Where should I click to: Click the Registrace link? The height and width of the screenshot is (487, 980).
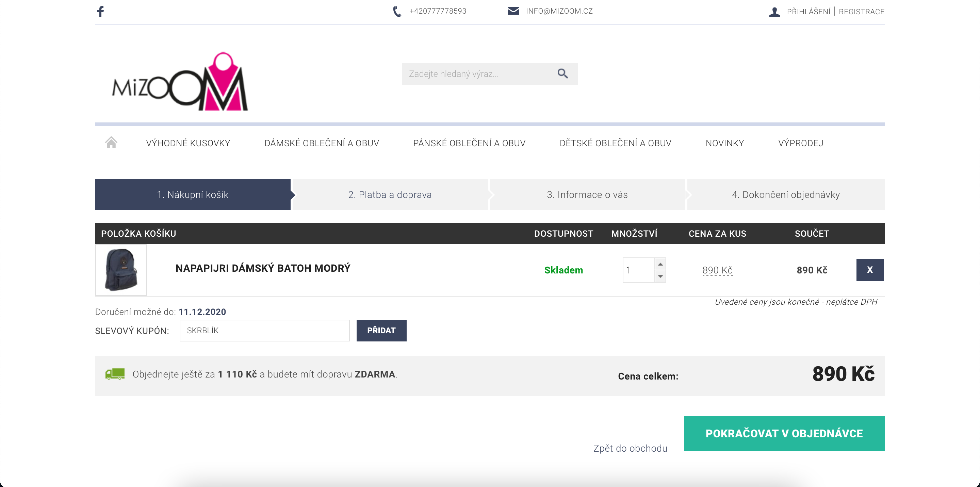click(861, 12)
